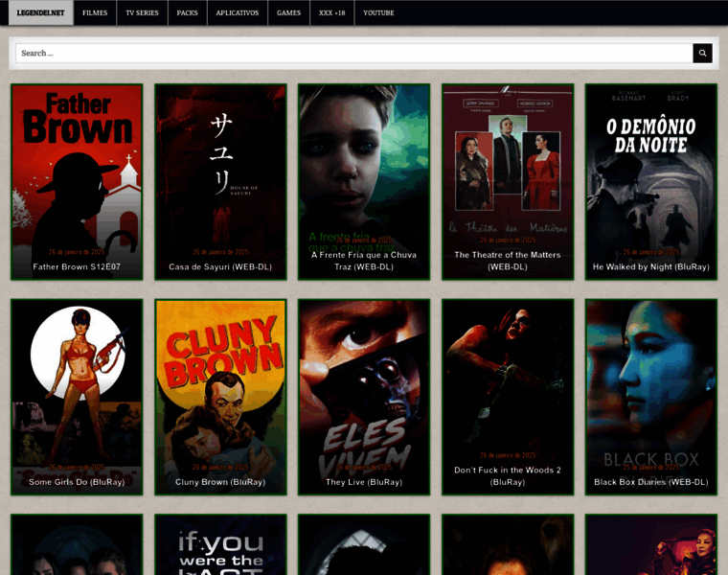This screenshot has width=728, height=575.
Task: Open the Some Girls Do poster
Action: [77, 397]
